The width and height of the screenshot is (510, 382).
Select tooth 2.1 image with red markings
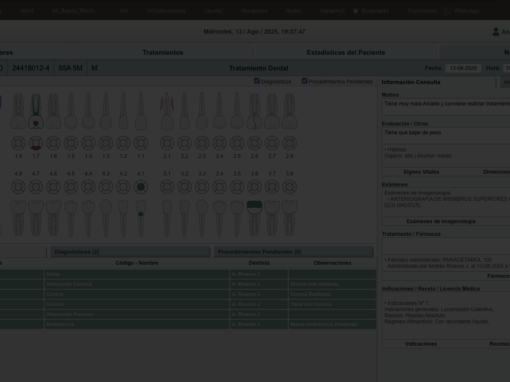(x=167, y=111)
